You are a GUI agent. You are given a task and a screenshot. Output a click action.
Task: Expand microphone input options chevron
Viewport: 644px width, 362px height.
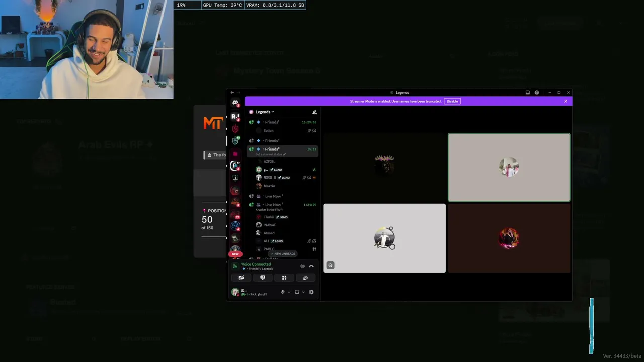289,292
